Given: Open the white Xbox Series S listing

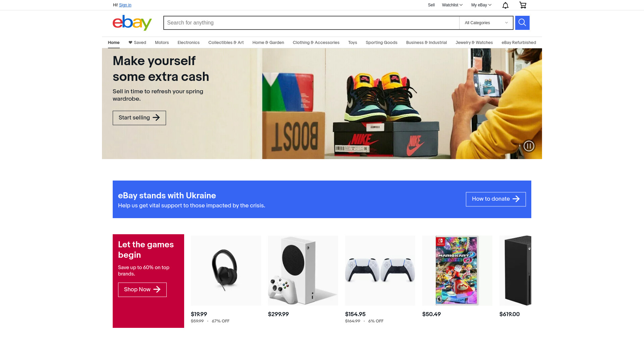Looking at the screenshot, I should [x=303, y=270].
